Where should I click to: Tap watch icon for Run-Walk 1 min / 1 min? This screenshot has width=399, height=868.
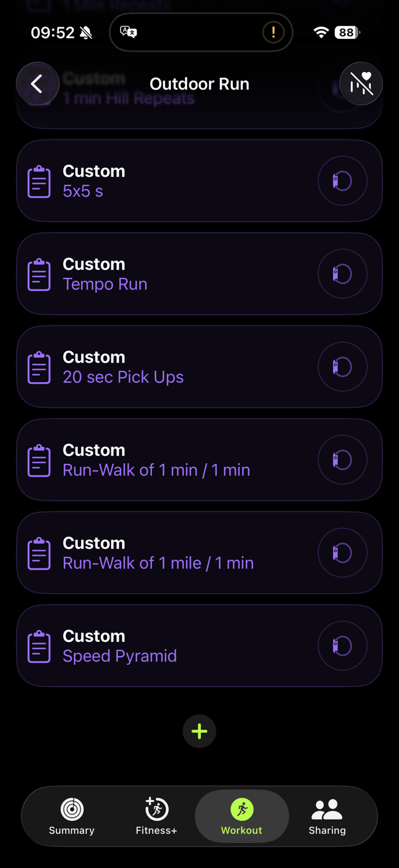point(342,460)
